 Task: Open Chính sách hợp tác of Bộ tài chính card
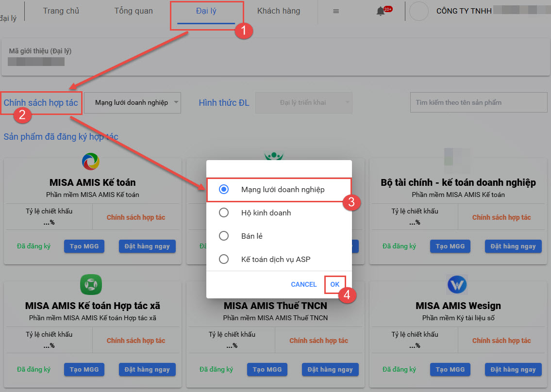(x=501, y=217)
